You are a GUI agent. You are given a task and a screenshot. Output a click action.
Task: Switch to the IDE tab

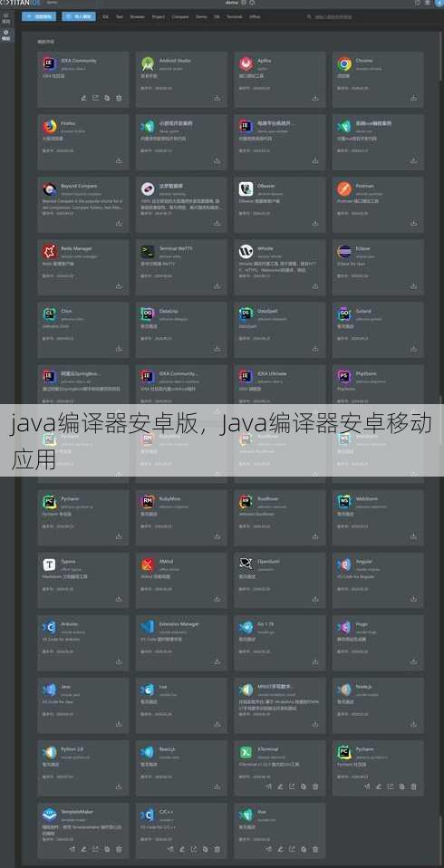coord(105,16)
